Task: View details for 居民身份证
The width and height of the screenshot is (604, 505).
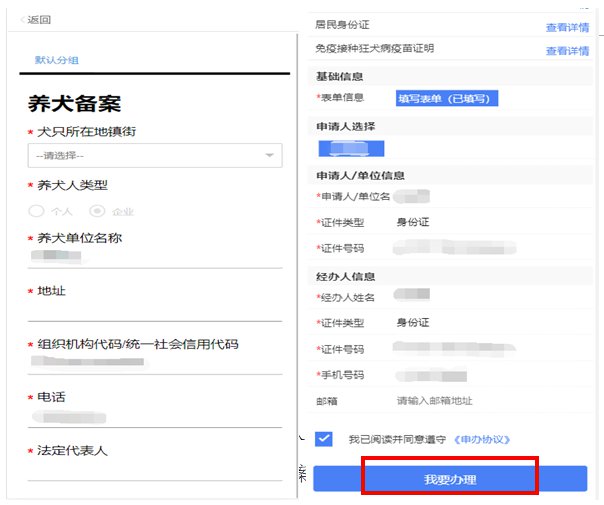Action: point(566,27)
